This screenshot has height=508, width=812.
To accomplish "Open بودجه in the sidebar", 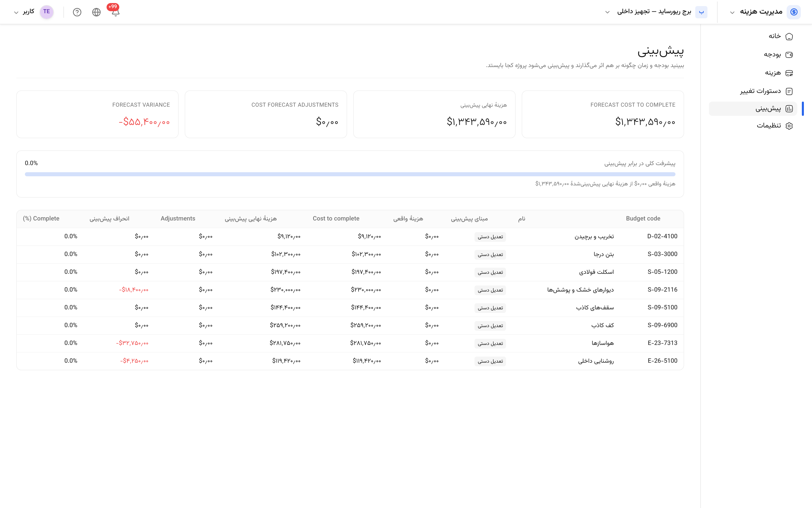I will click(753, 55).
